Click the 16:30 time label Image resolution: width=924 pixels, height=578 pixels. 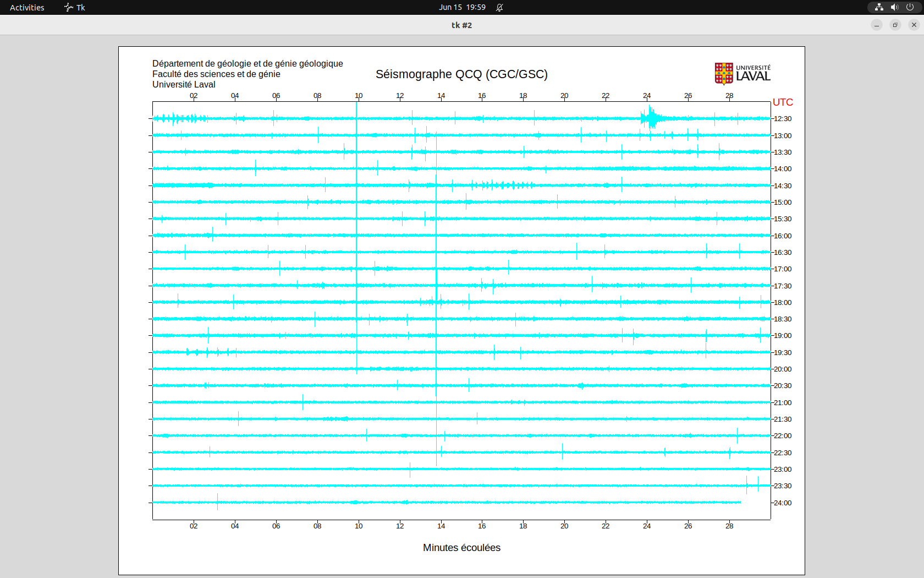pyautogui.click(x=783, y=253)
